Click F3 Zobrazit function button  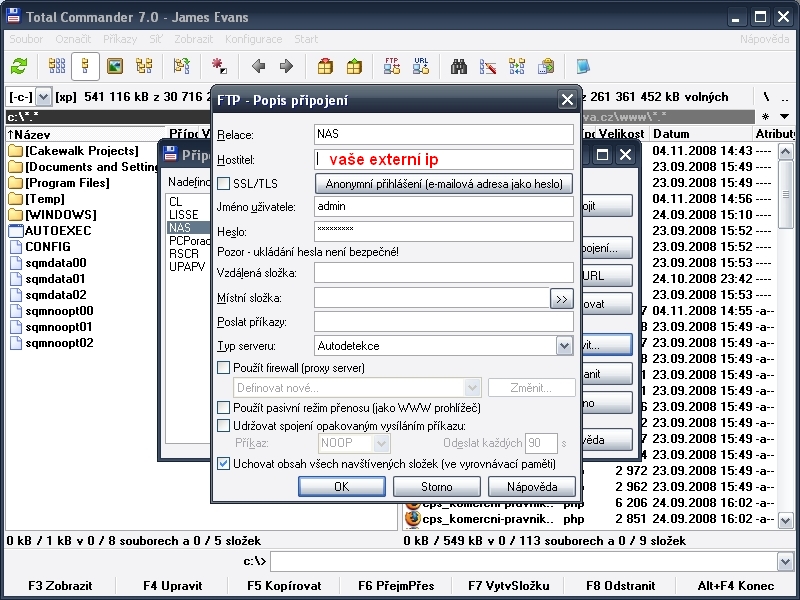(x=60, y=586)
